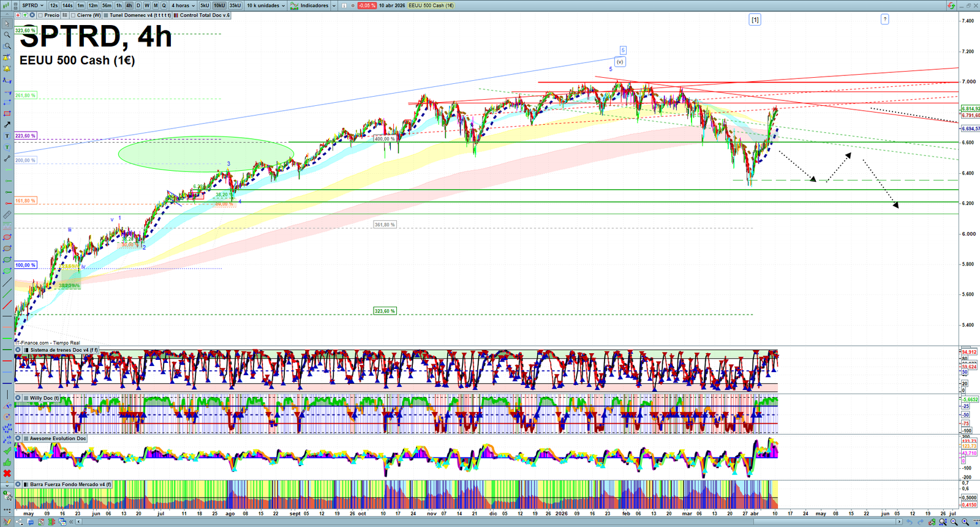The height and width of the screenshot is (527, 980).
Task: Toggle the Precio checkbox
Action: tap(40, 15)
